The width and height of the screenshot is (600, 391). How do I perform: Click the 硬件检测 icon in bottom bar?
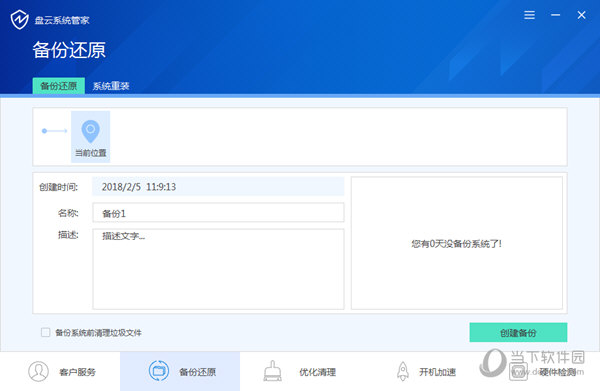[518, 371]
